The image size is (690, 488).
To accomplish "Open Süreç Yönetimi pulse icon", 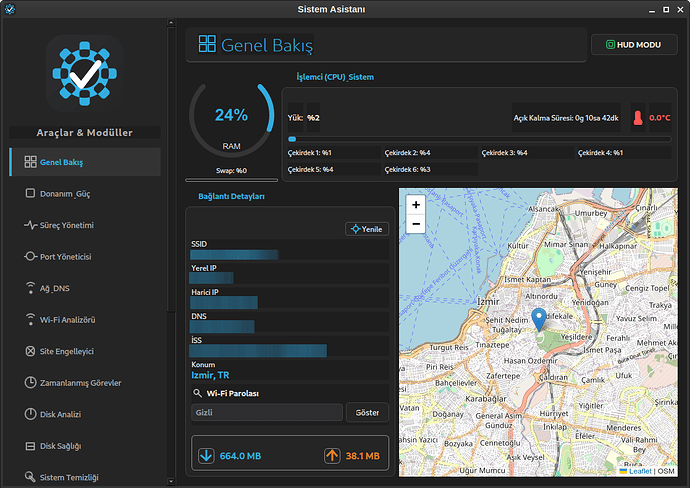I will click(30, 225).
